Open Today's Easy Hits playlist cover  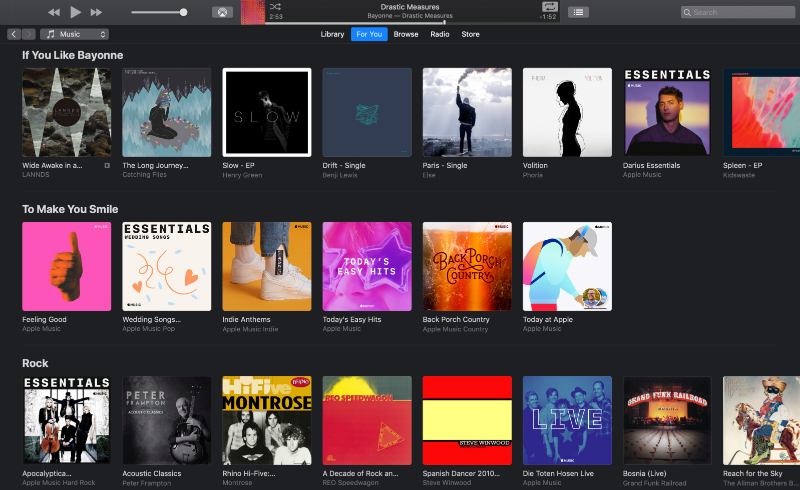pos(367,266)
